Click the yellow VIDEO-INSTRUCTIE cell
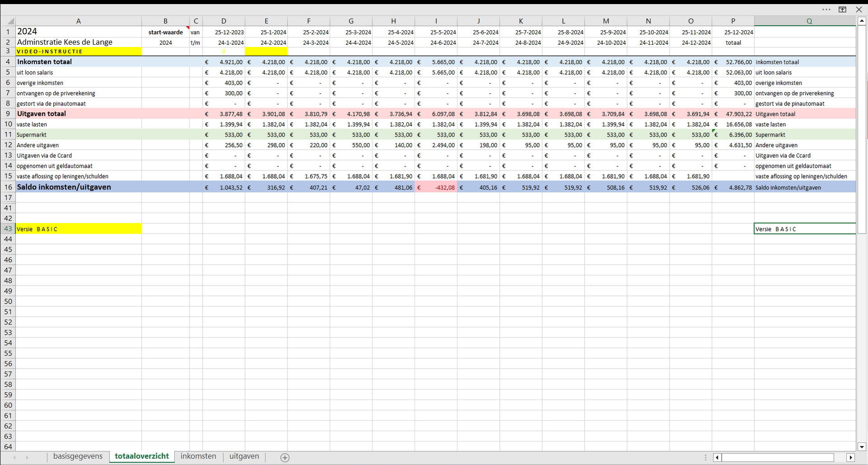The height and width of the screenshot is (465, 868). click(x=78, y=52)
